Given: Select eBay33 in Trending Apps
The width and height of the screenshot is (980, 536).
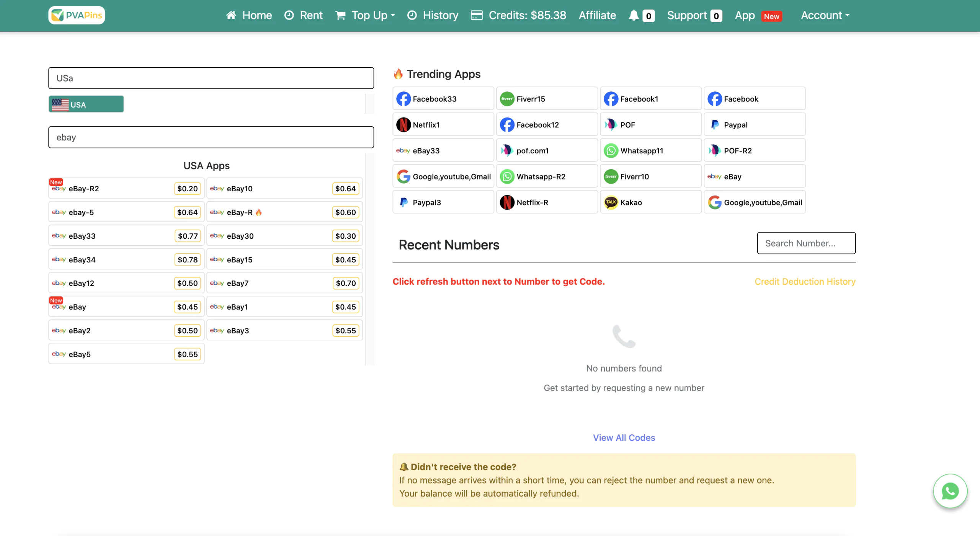Looking at the screenshot, I should (x=443, y=150).
